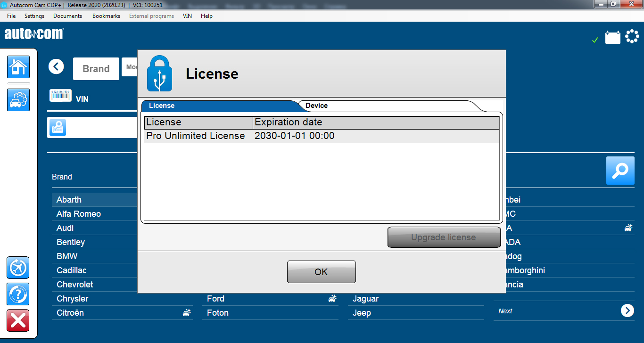Click the VIN label text
644x343 pixels.
82,99
